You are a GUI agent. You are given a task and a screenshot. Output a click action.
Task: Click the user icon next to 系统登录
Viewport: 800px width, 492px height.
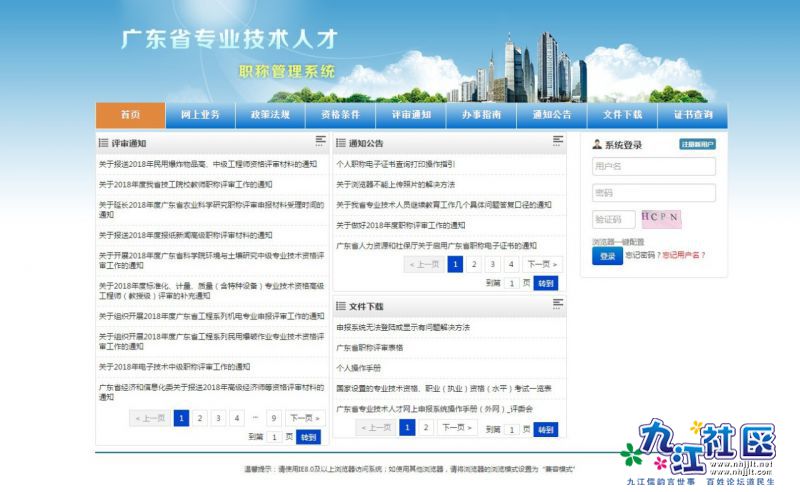tap(597, 144)
